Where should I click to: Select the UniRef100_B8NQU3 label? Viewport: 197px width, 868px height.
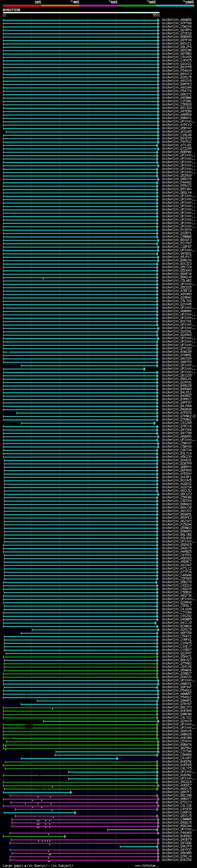177,504
